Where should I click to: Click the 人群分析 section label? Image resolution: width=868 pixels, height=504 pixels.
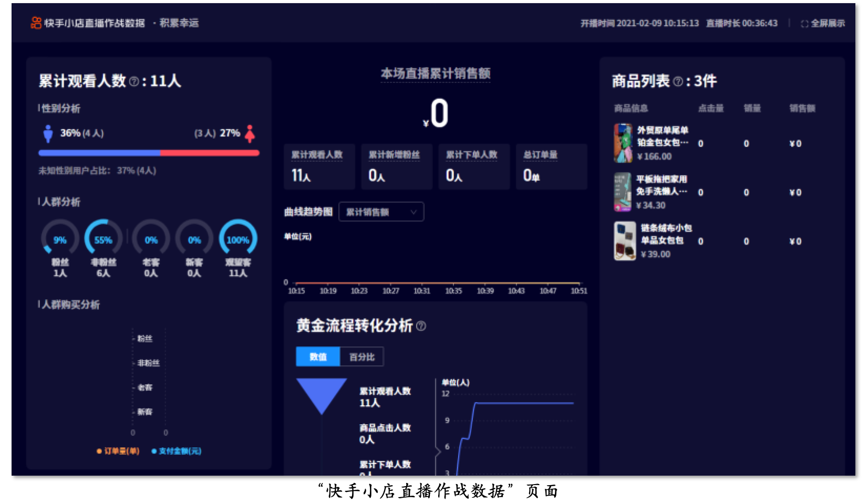click(x=61, y=202)
